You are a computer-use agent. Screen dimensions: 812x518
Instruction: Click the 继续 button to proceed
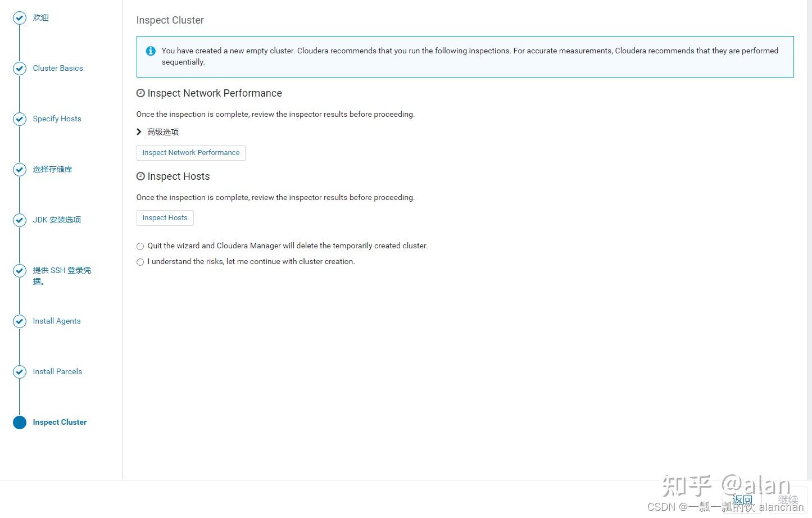pos(788,499)
